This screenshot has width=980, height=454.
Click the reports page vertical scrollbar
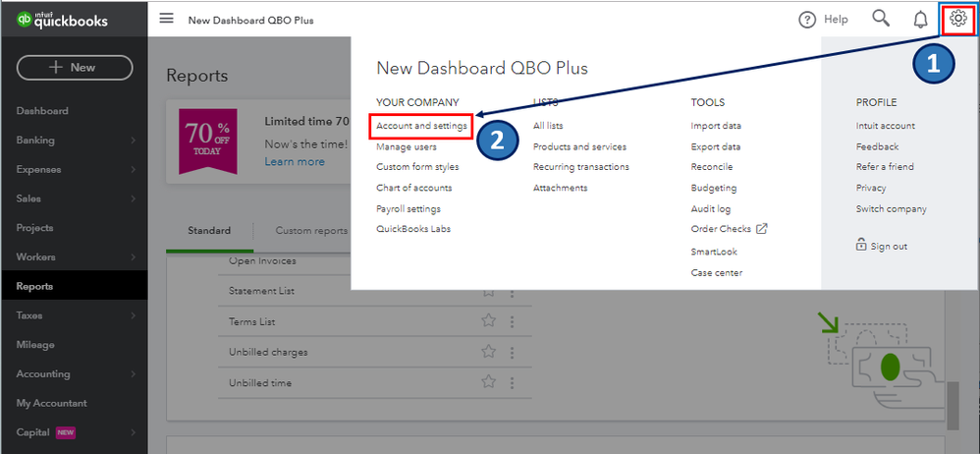pos(953,406)
